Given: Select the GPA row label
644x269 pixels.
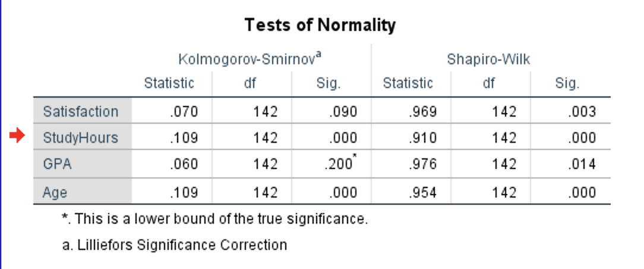Looking at the screenshot, I should point(58,165).
